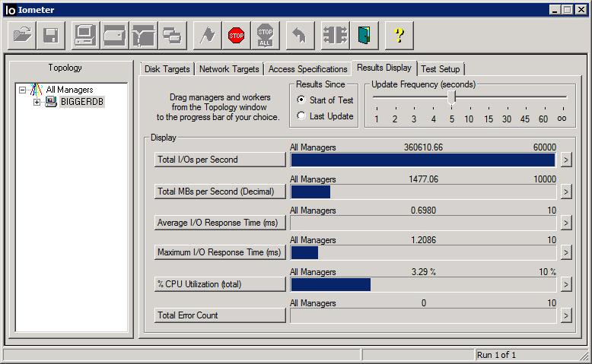This screenshot has width=592, height=364.
Task: Select the All Managers tree label
Action: (x=69, y=90)
